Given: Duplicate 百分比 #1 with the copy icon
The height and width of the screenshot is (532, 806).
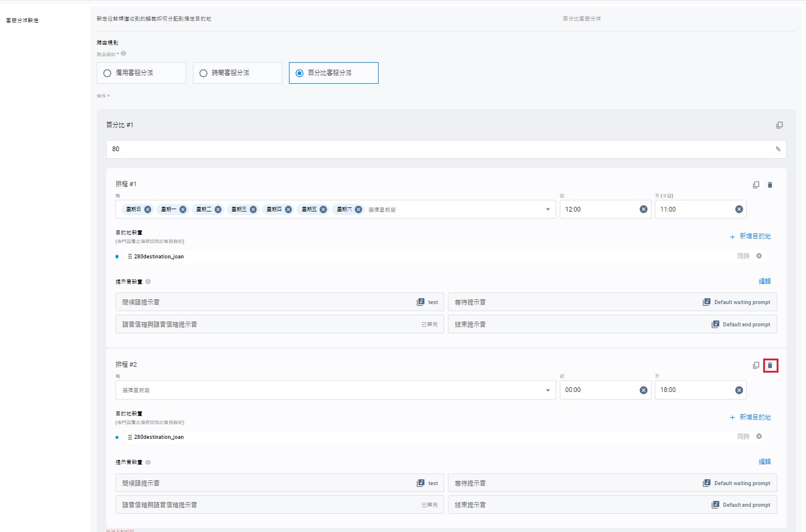Looking at the screenshot, I should 779,125.
